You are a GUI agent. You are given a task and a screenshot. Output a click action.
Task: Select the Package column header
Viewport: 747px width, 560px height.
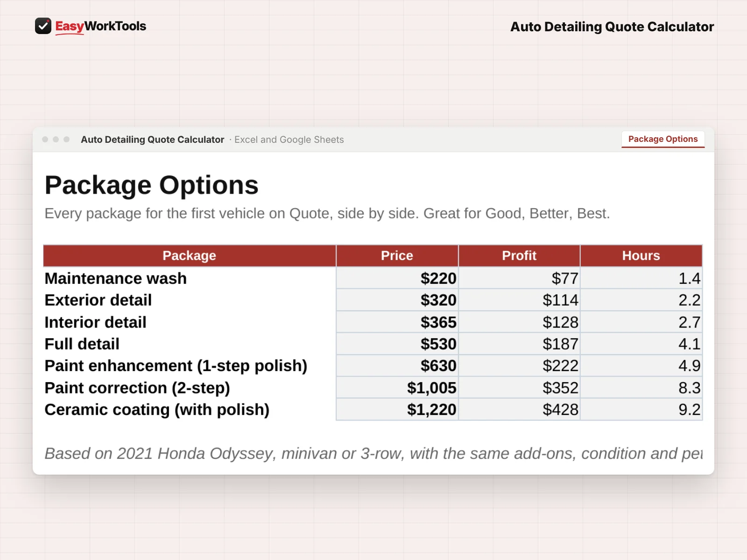point(190,256)
